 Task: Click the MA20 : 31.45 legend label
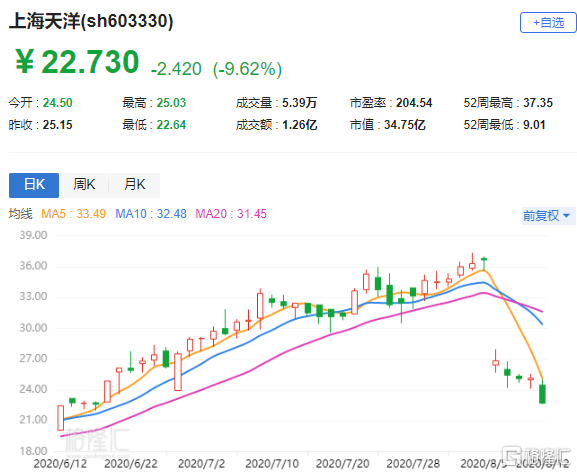coord(231,214)
